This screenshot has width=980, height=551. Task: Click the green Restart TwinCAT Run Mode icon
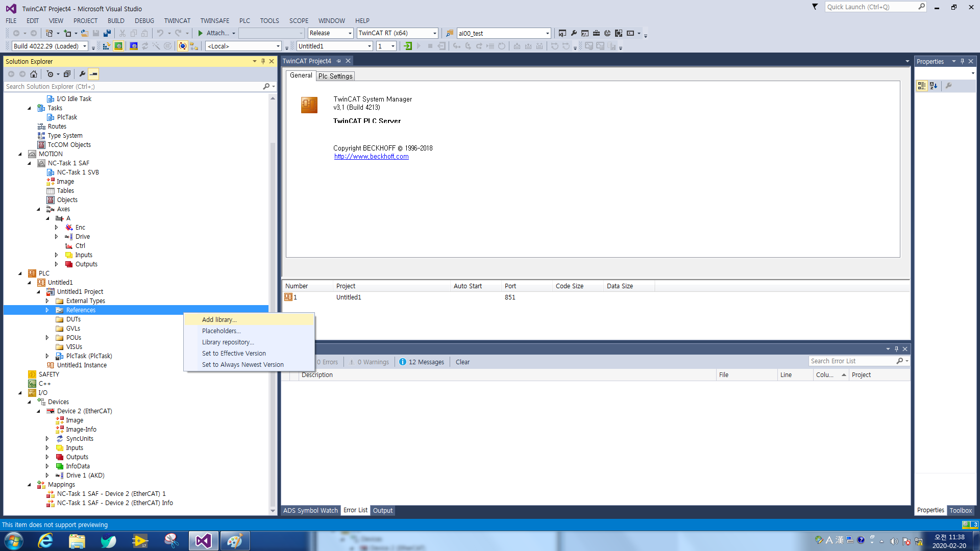pyautogui.click(x=118, y=46)
